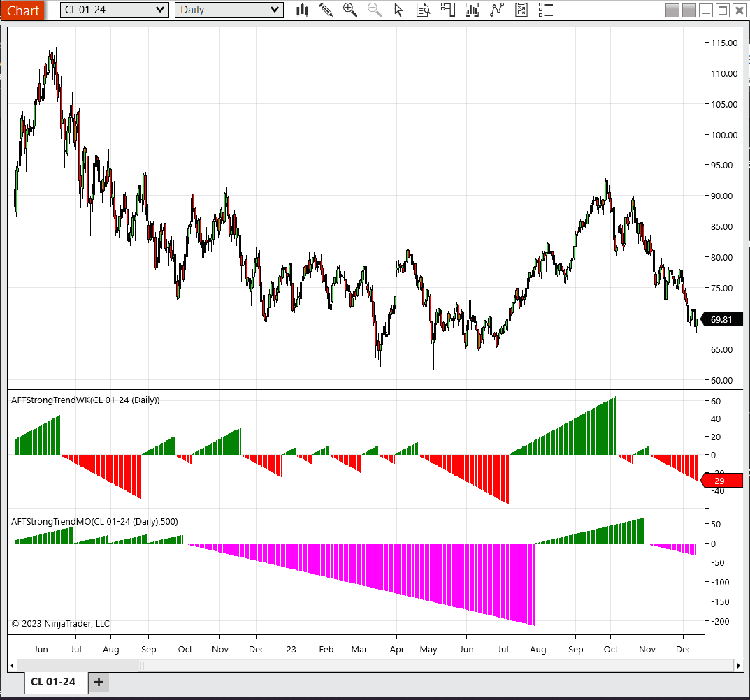750x700 pixels.
Task: Open the Indicators icon
Action: (497, 10)
